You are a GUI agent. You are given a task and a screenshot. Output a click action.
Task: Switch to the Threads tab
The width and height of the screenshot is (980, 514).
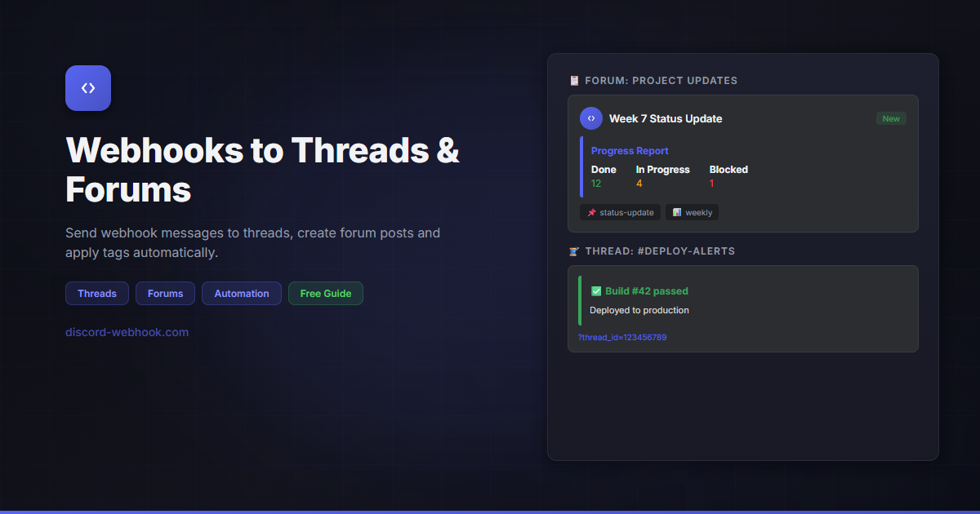tap(96, 293)
